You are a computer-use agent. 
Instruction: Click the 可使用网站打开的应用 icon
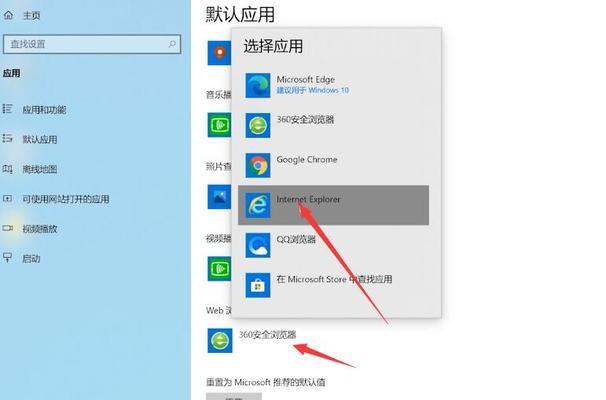tap(7, 198)
